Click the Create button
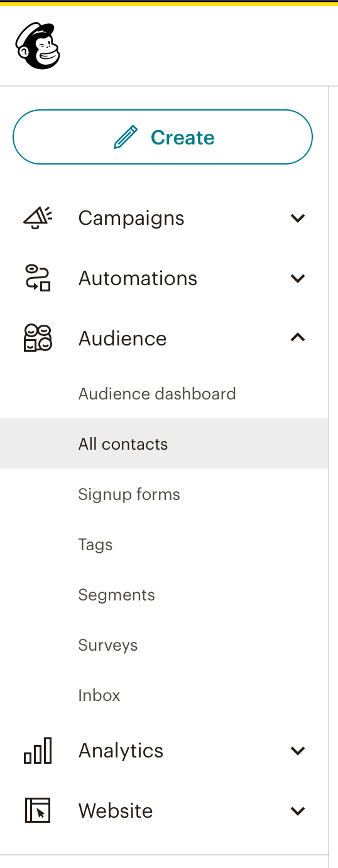The height and width of the screenshot is (868, 338). (x=163, y=137)
